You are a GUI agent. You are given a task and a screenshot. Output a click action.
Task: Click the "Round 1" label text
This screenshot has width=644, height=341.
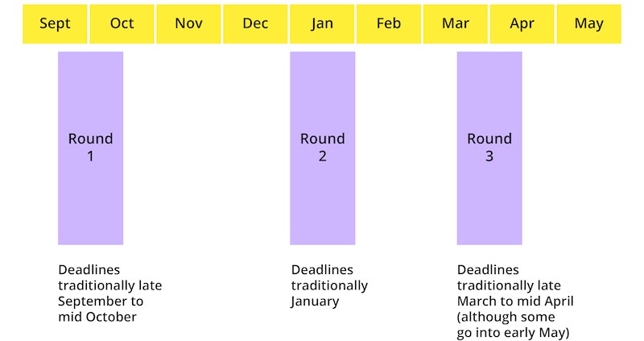[90, 147]
